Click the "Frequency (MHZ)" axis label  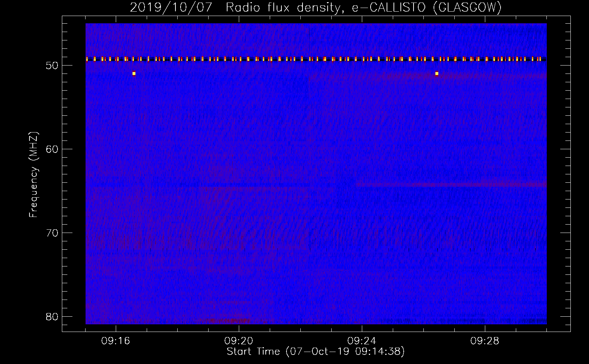(33, 175)
